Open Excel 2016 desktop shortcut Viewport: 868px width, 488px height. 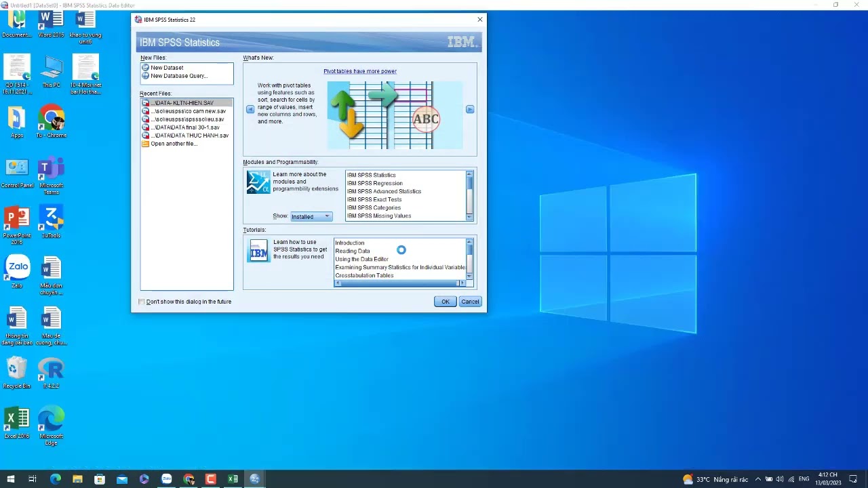pos(17,423)
